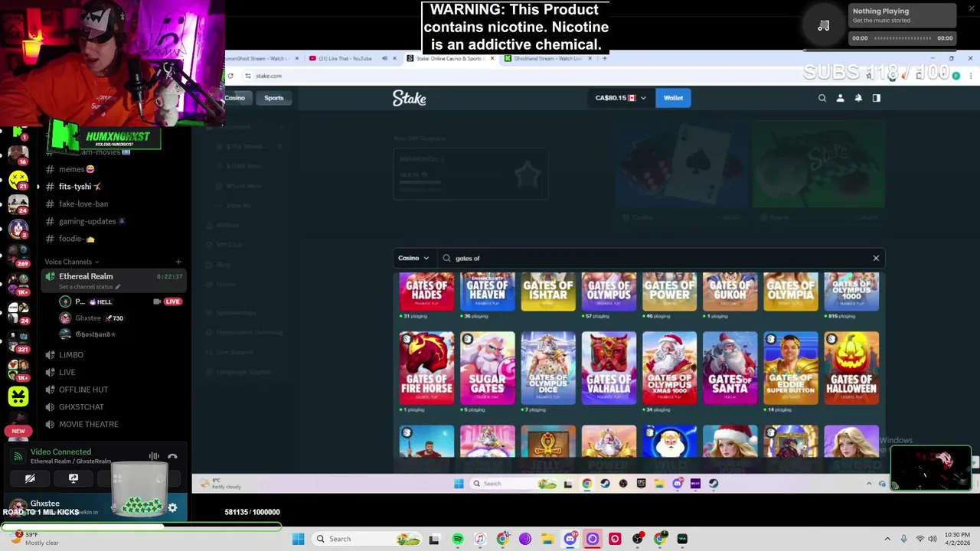Open a new browser tab
Viewport: 980px width, 551px height.
[x=604, y=58]
